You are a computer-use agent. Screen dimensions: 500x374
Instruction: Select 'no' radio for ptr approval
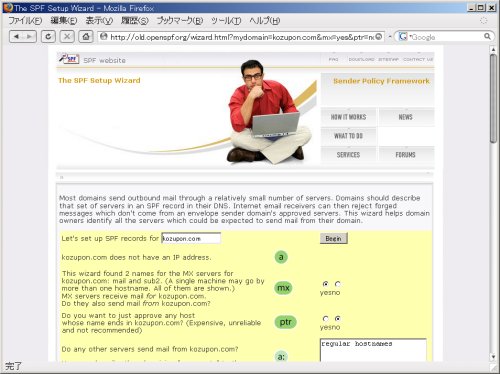point(338,319)
